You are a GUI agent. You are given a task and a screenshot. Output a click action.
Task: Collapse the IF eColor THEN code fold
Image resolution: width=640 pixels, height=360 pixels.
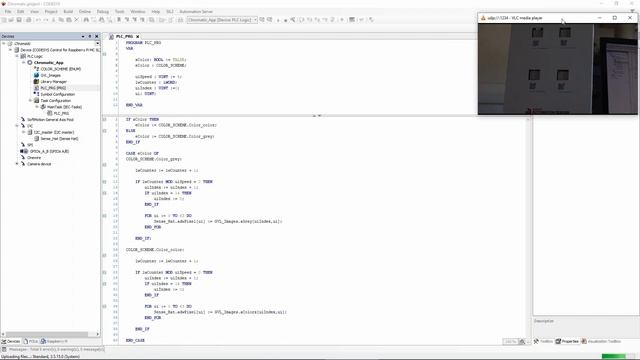pos(104,119)
